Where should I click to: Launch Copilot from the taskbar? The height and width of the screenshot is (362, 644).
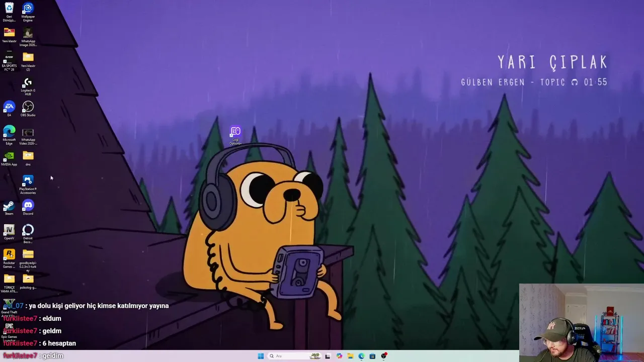point(339,356)
